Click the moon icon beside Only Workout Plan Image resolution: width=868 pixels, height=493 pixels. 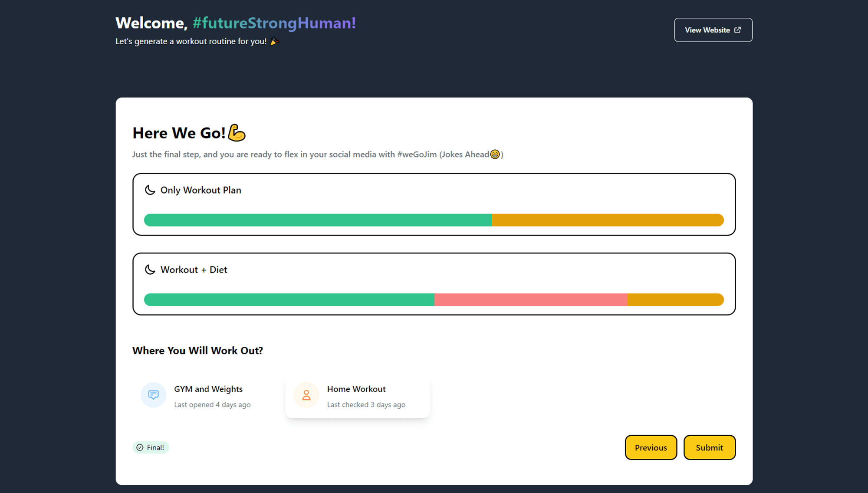coord(150,190)
